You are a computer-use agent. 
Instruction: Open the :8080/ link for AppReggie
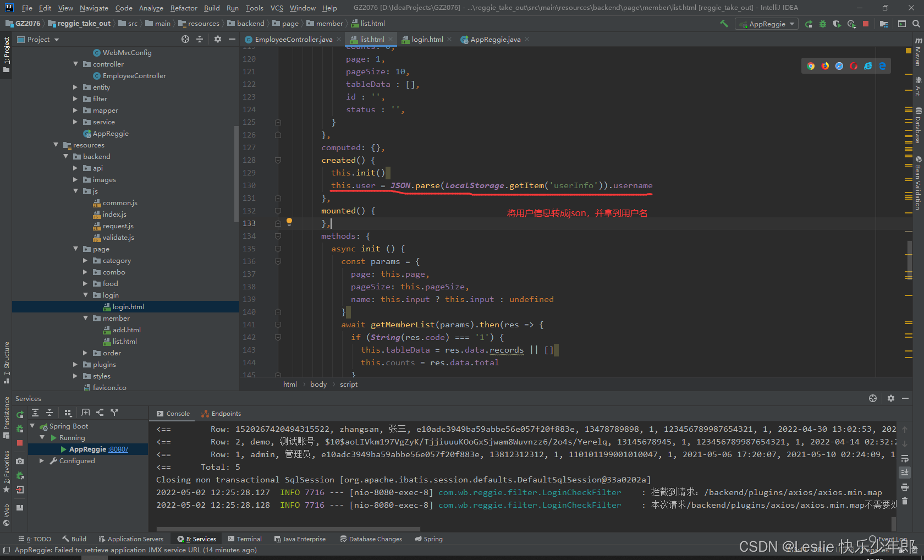click(118, 449)
